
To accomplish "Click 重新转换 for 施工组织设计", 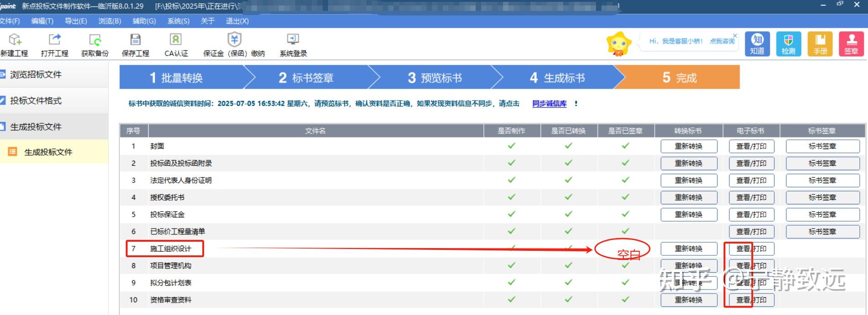I will tap(689, 249).
